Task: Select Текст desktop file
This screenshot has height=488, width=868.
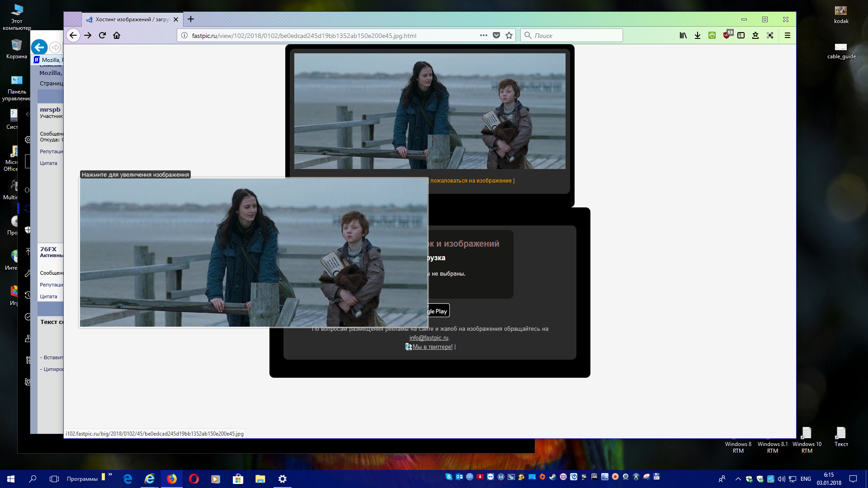Action: coord(841,437)
